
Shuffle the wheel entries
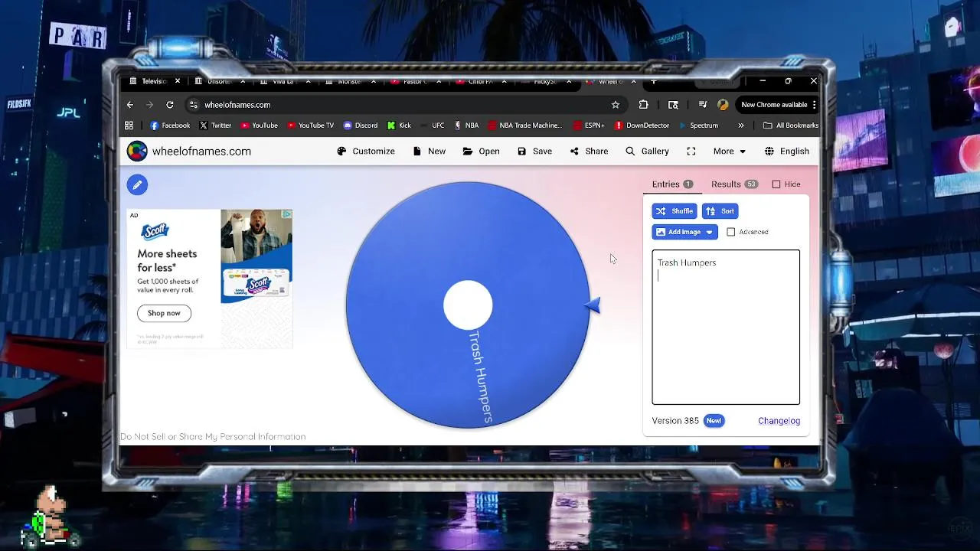pyautogui.click(x=675, y=211)
